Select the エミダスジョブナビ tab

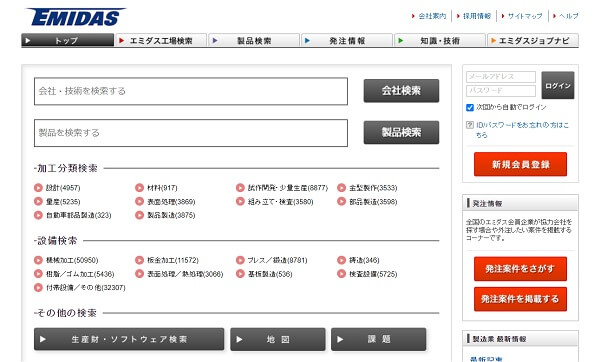coord(533,40)
